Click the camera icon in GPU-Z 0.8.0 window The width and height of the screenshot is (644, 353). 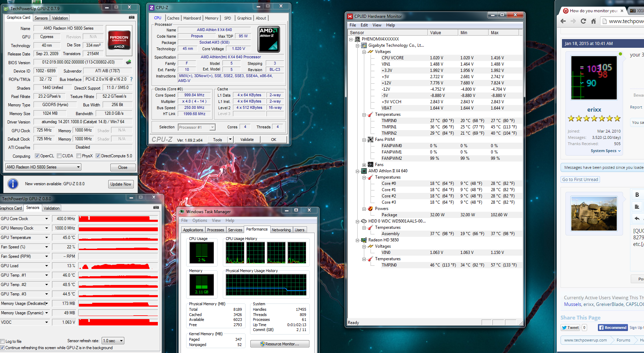pos(156,207)
